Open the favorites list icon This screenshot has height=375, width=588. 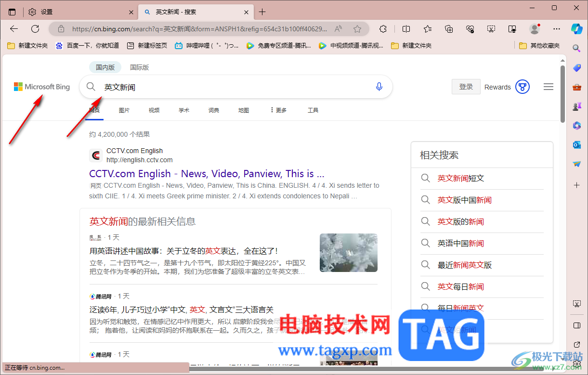click(428, 29)
